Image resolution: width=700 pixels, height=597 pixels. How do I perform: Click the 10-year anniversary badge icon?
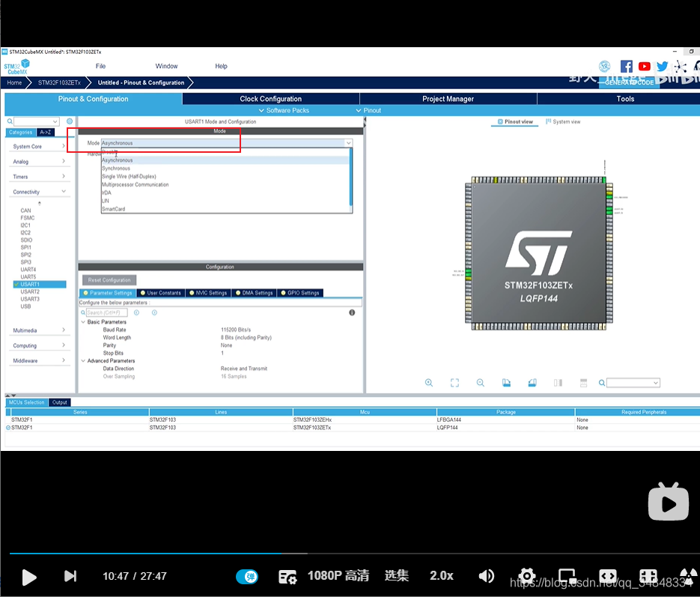pos(604,67)
